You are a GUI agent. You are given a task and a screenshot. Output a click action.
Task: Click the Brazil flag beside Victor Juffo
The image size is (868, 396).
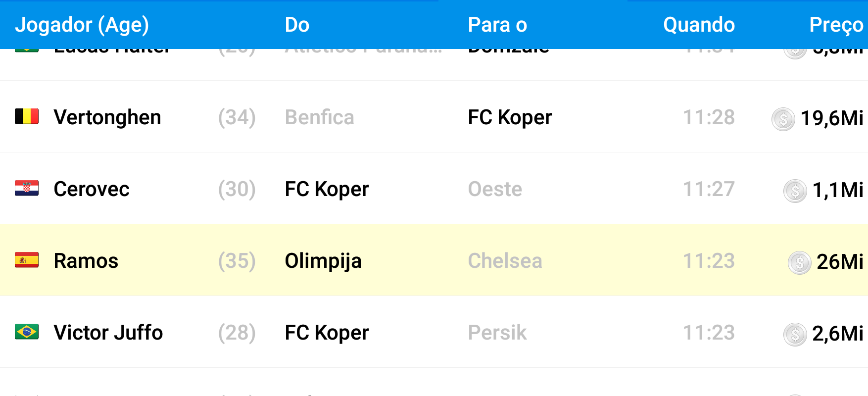(27, 332)
